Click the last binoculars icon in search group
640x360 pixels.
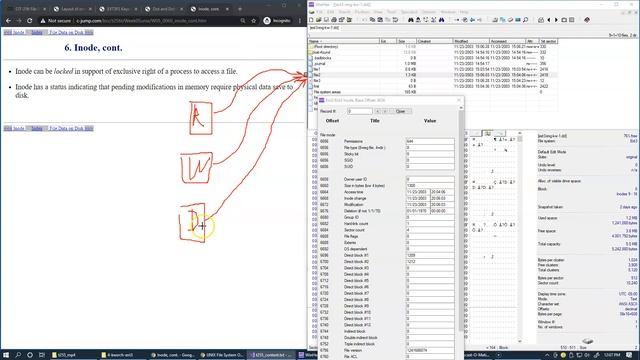[441, 20]
